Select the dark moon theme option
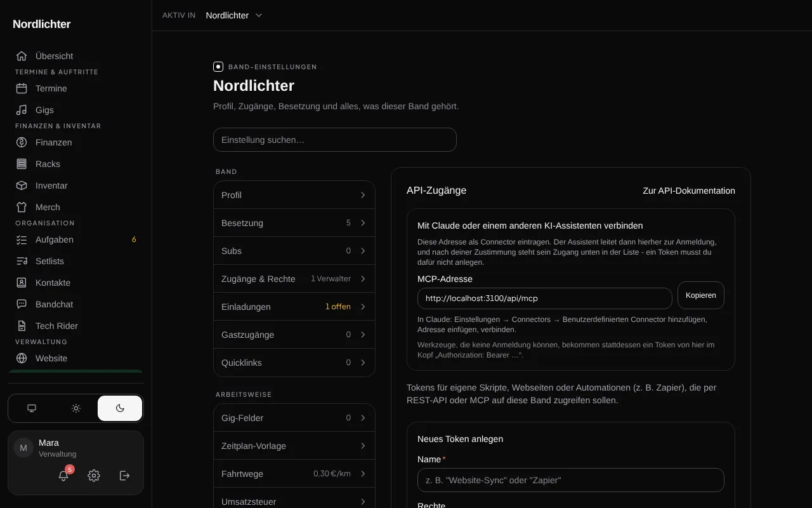 (120, 408)
